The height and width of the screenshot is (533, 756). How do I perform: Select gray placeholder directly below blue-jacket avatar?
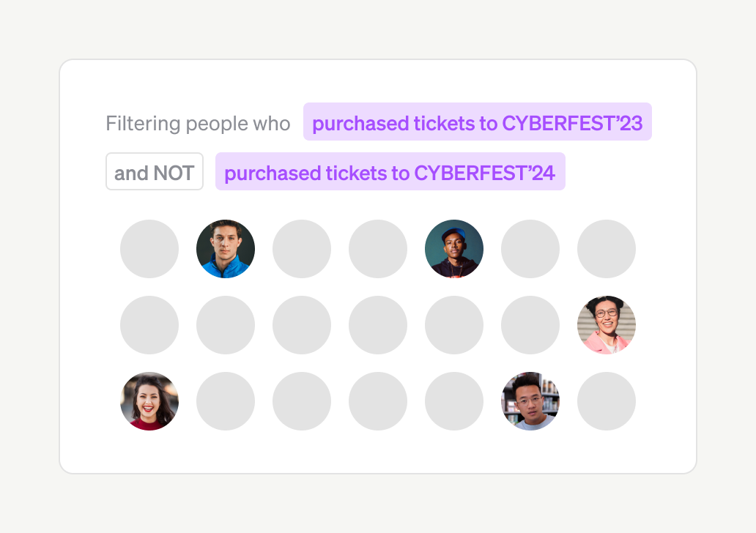point(226,325)
